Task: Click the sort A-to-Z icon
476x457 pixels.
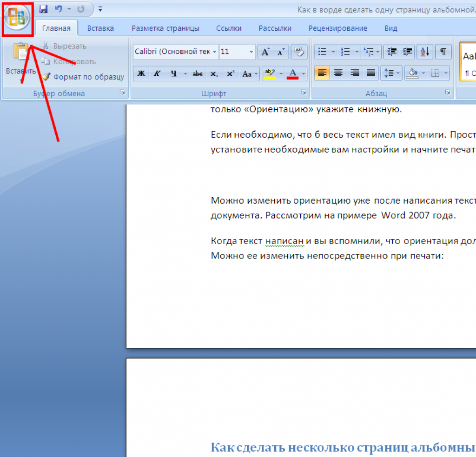Action: 425,52
